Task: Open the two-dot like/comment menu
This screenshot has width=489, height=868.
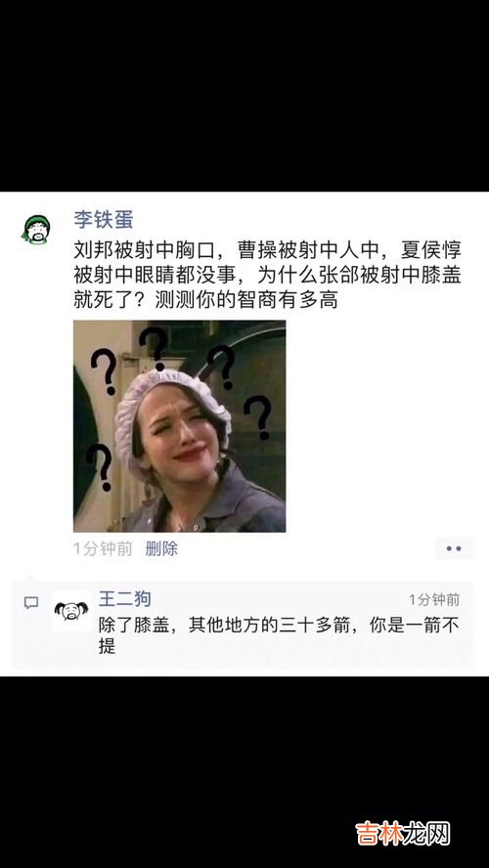Action: point(454,548)
